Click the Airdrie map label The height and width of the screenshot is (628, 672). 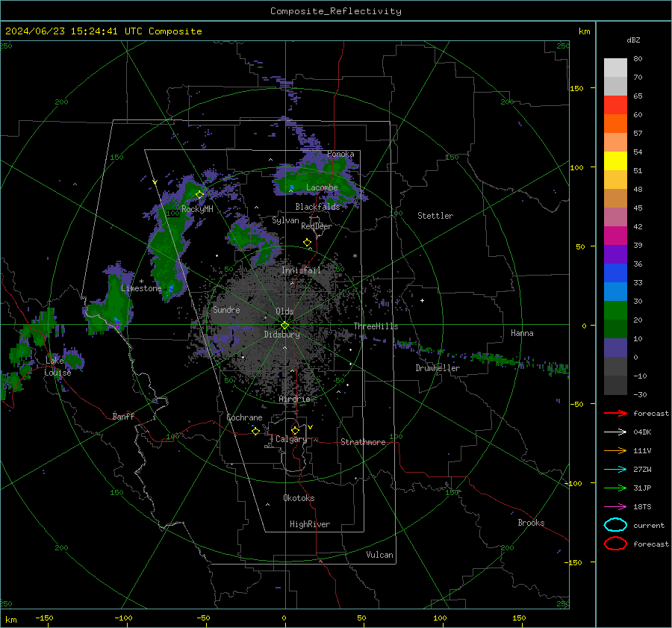294,399
